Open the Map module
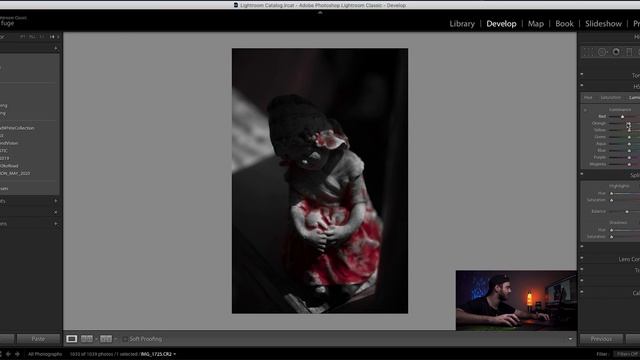The height and width of the screenshot is (360, 640). pyautogui.click(x=536, y=24)
